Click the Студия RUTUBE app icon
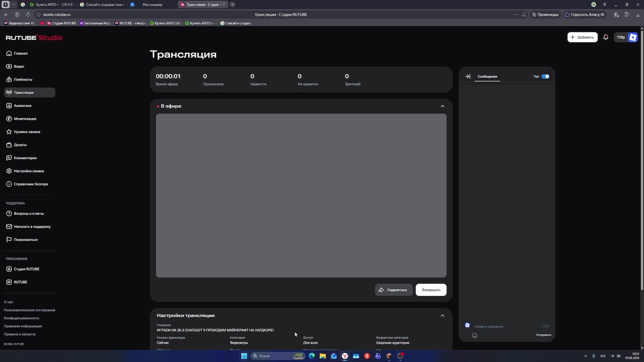This screenshot has height=362, width=644. [9, 269]
